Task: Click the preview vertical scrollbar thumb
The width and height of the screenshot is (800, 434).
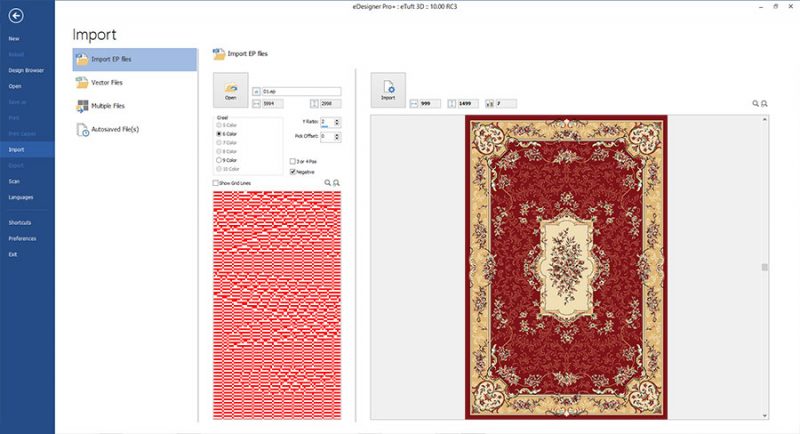Action: [x=764, y=267]
